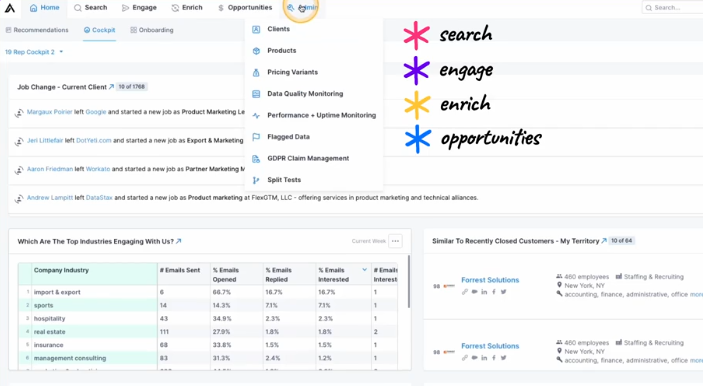
Task: Select the import & export table row
Action: click(x=208, y=292)
